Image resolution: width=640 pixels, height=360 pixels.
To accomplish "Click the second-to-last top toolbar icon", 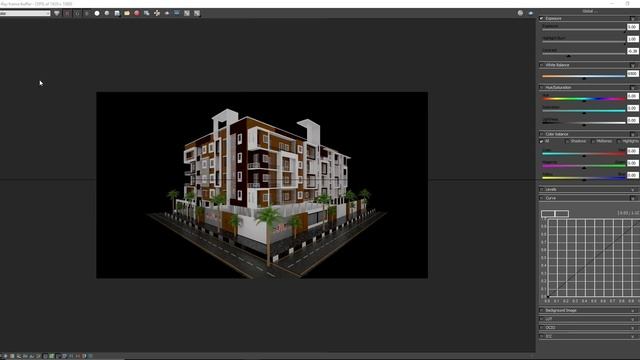I will [187, 13].
